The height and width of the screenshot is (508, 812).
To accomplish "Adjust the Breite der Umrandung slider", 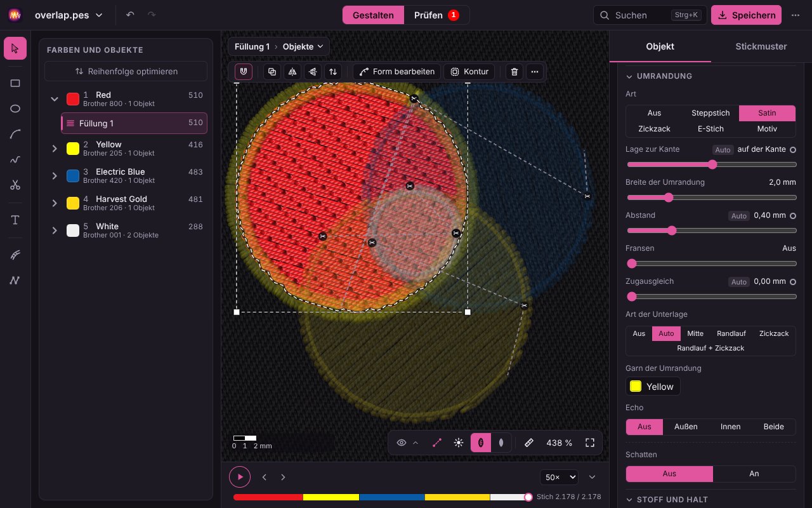I will click(x=711, y=197).
